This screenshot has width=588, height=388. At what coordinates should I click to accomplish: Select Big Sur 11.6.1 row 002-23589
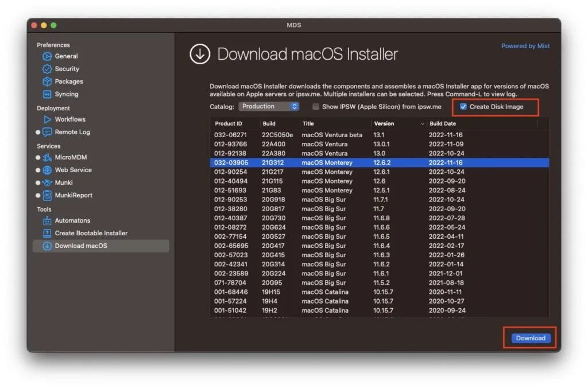[x=379, y=274]
